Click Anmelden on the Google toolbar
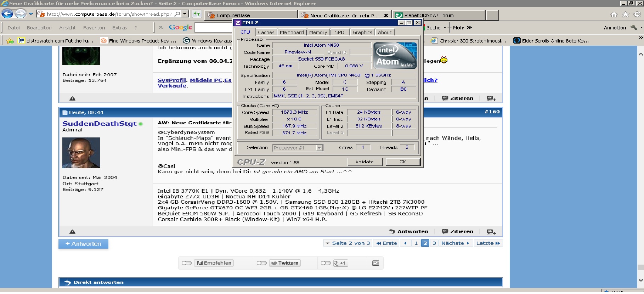Image resolution: width=644 pixels, height=294 pixels. pyautogui.click(x=615, y=28)
